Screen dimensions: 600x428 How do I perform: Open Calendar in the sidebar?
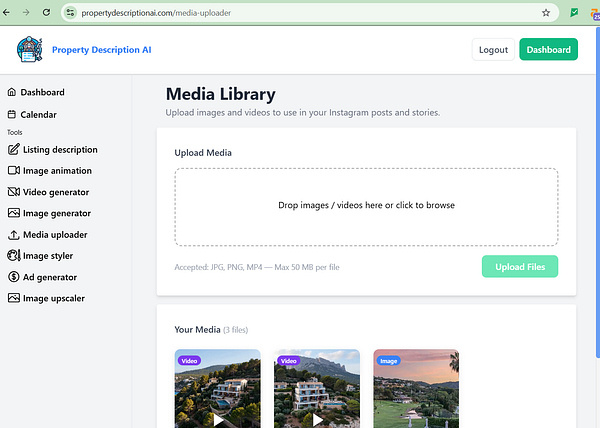click(38, 114)
